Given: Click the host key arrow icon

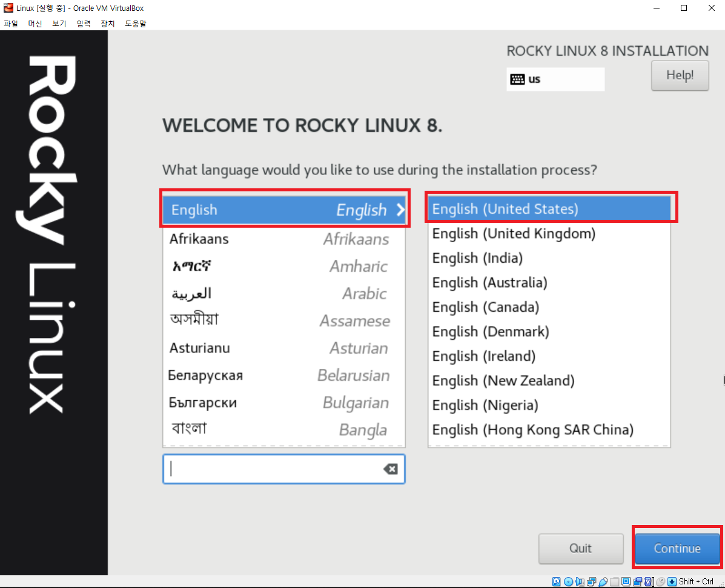Looking at the screenshot, I should [x=672, y=581].
